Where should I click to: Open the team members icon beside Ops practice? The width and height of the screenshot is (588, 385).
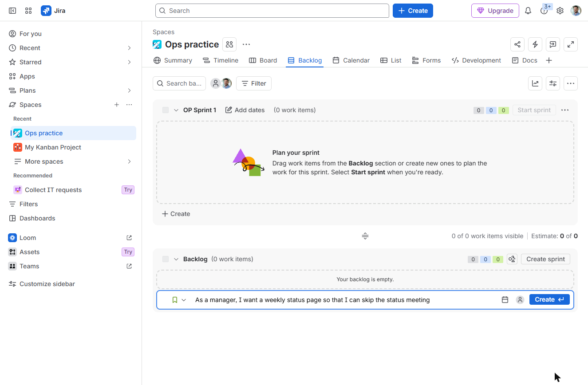click(229, 44)
